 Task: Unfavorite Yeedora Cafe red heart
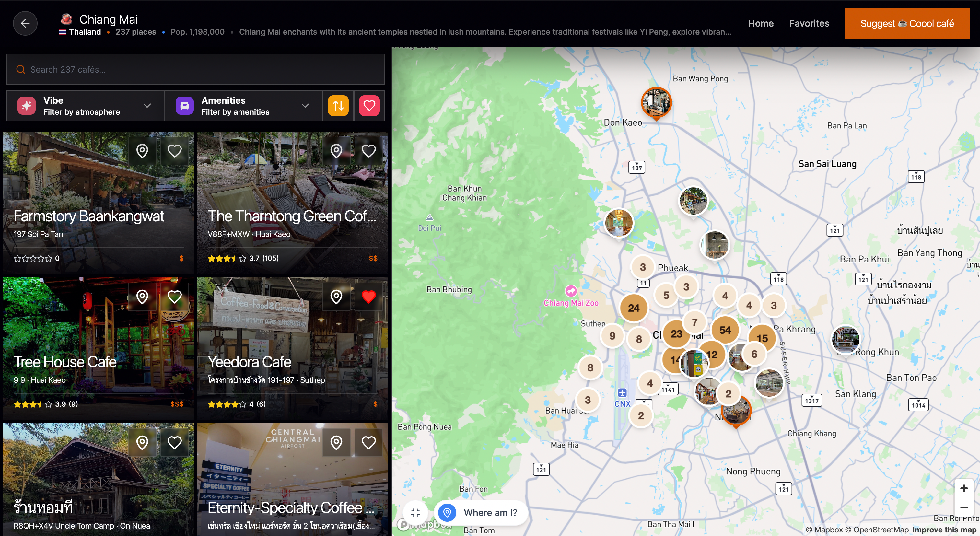pyautogui.click(x=369, y=297)
